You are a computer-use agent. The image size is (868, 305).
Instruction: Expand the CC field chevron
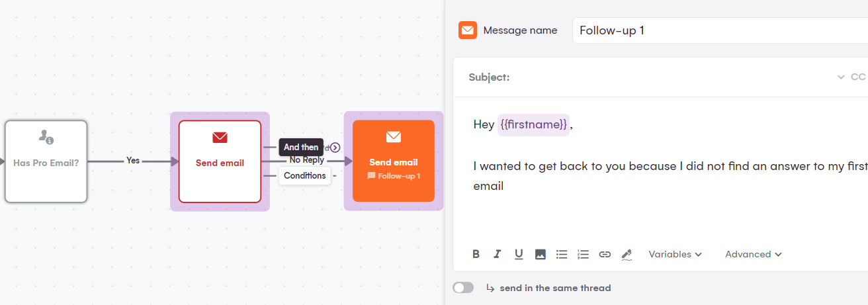(x=841, y=77)
